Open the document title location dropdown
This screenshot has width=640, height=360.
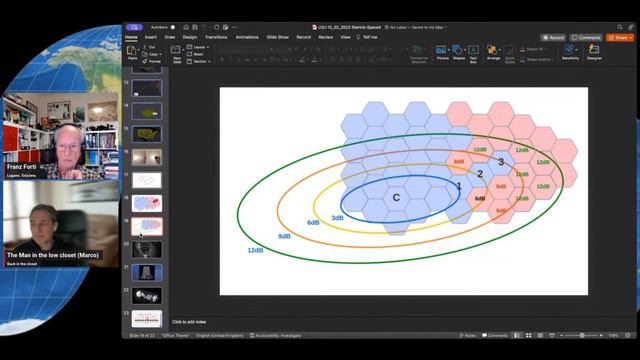[446, 27]
